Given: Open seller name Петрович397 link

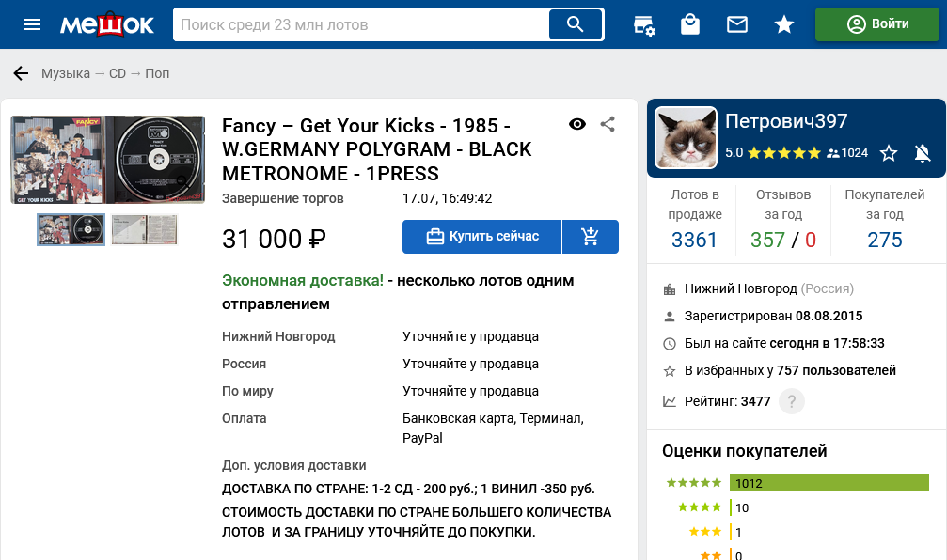Looking at the screenshot, I should click(786, 121).
